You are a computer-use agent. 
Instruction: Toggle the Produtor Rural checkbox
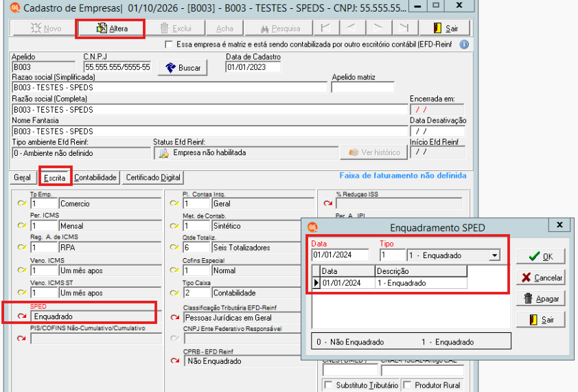407,385
